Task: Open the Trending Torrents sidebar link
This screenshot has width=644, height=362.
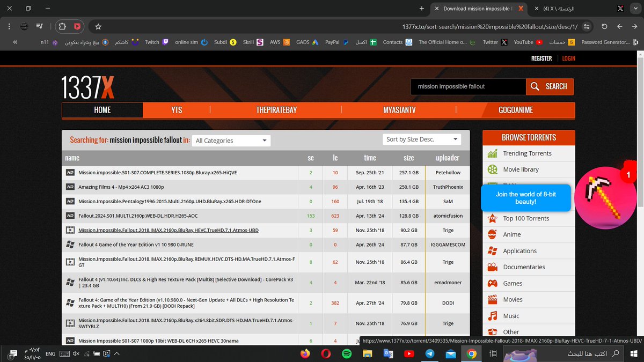Action: click(527, 153)
